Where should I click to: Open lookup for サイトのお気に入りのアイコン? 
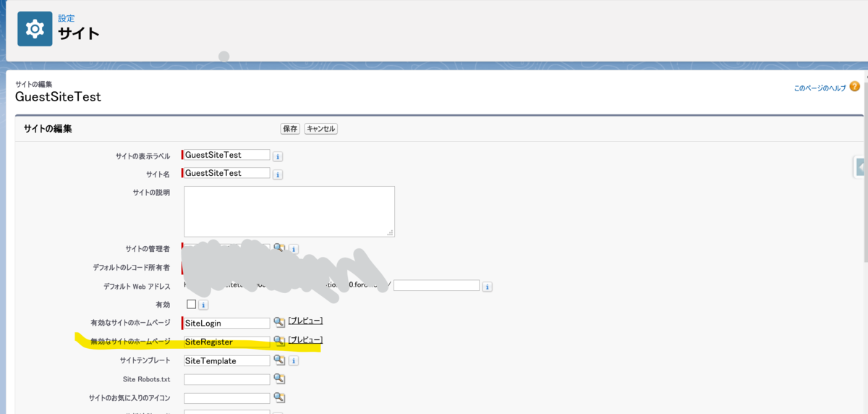click(x=278, y=397)
